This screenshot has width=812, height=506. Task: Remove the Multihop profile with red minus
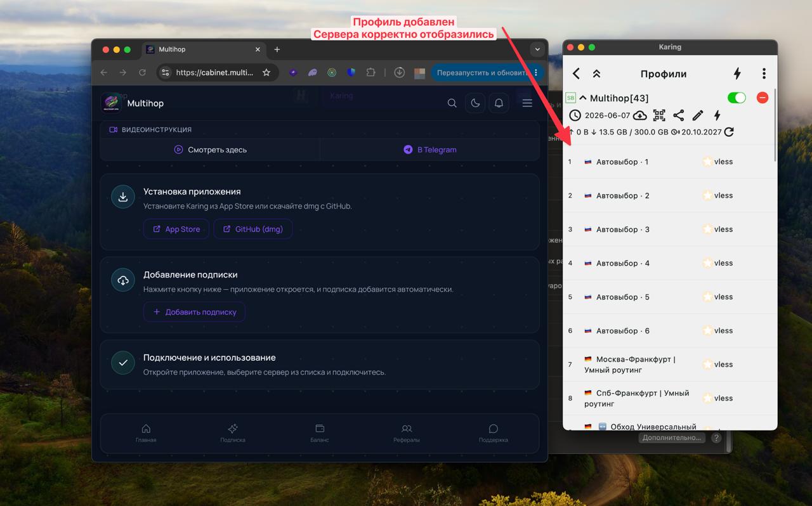pyautogui.click(x=763, y=98)
